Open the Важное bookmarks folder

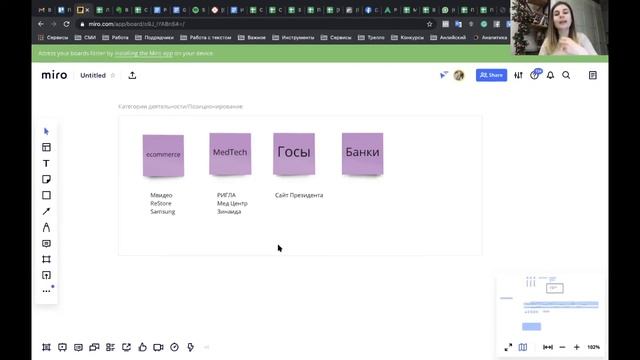(252, 38)
